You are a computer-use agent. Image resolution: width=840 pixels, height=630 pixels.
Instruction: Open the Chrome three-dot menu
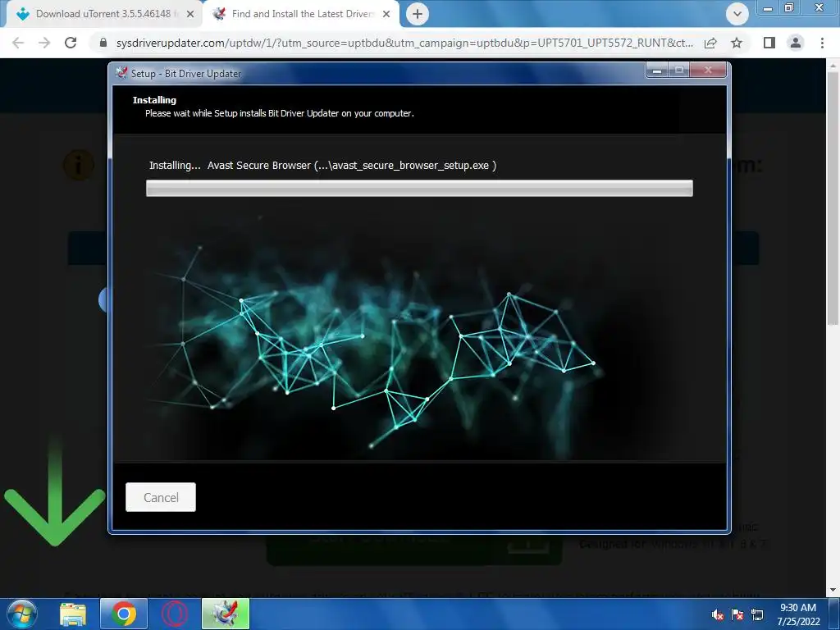[822, 43]
